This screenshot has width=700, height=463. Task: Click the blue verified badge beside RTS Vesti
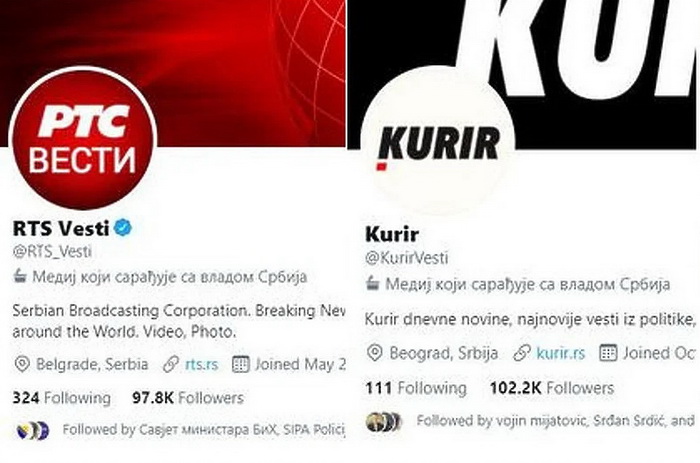point(123,228)
